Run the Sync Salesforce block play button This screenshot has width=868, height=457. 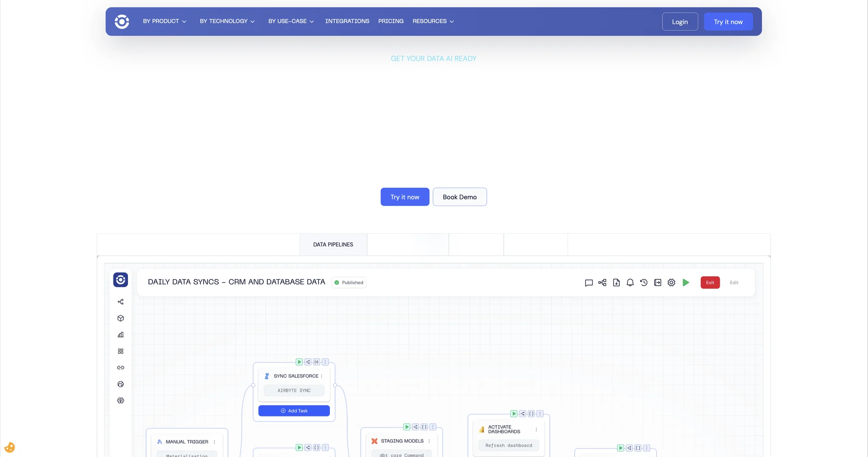[x=299, y=362]
